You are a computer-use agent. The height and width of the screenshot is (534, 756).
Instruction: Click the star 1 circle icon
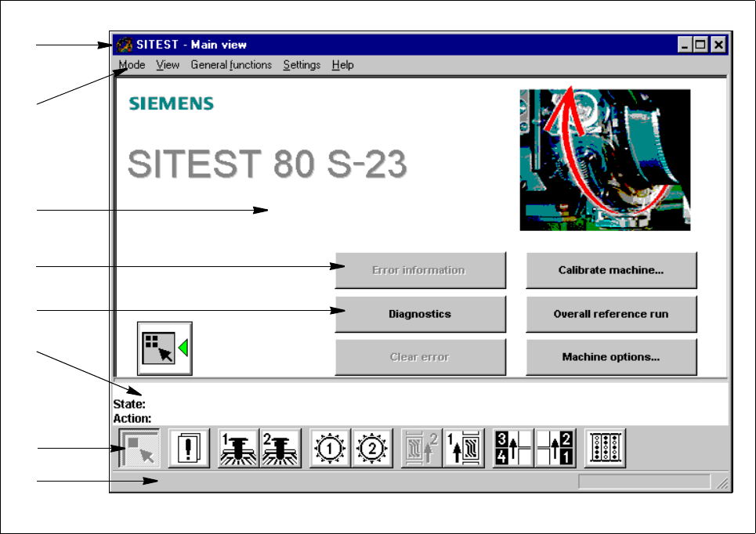[x=330, y=448]
